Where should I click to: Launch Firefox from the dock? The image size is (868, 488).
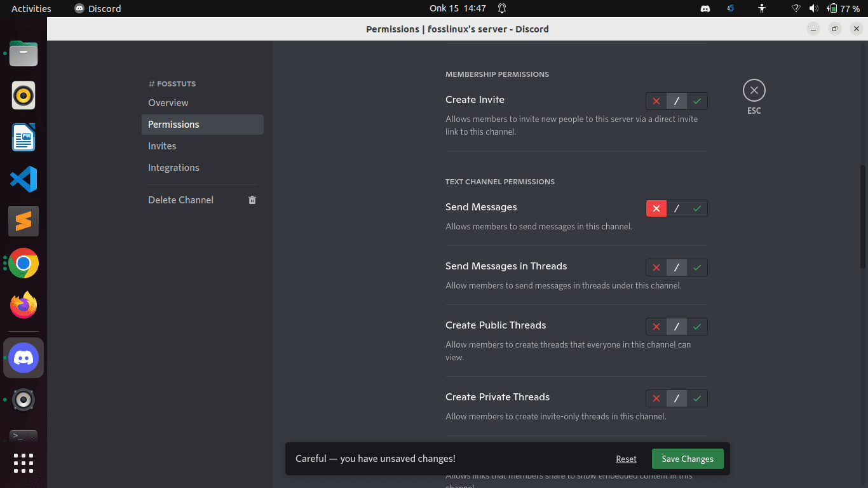click(24, 305)
